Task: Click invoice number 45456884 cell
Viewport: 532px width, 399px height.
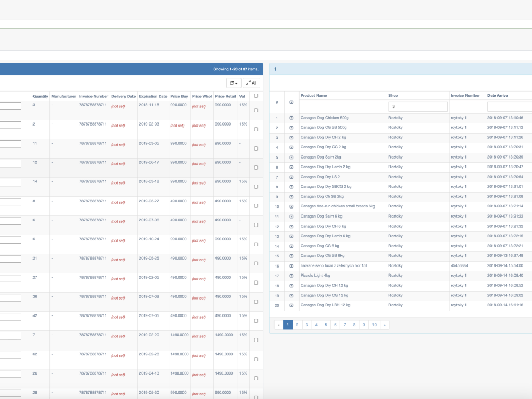Action: pyautogui.click(x=459, y=265)
